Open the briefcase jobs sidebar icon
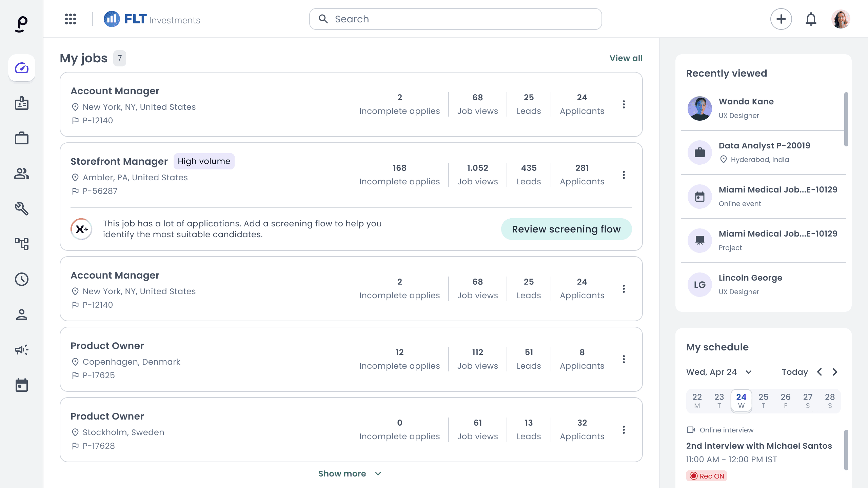 (22, 138)
